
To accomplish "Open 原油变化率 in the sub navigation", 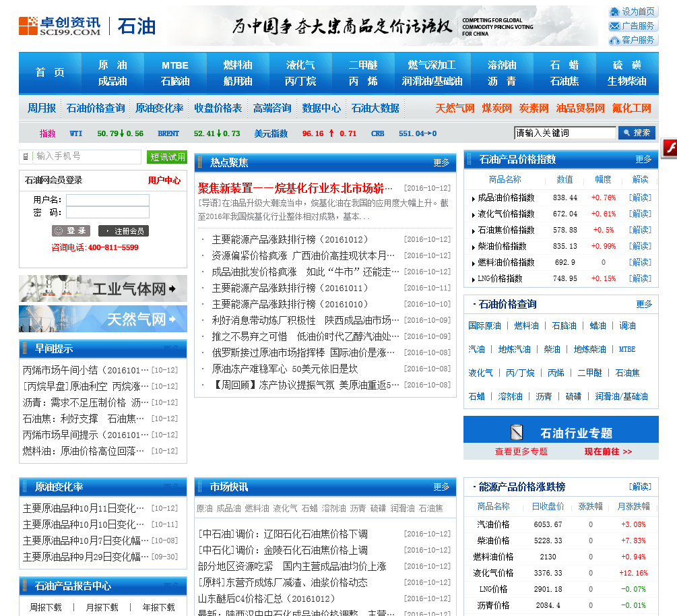I will tap(160, 108).
